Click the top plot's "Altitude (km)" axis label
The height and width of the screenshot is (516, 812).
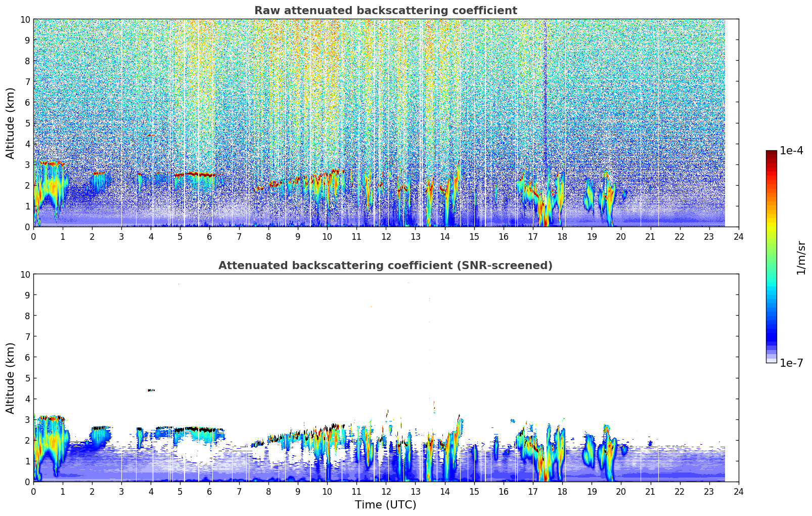coord(11,123)
